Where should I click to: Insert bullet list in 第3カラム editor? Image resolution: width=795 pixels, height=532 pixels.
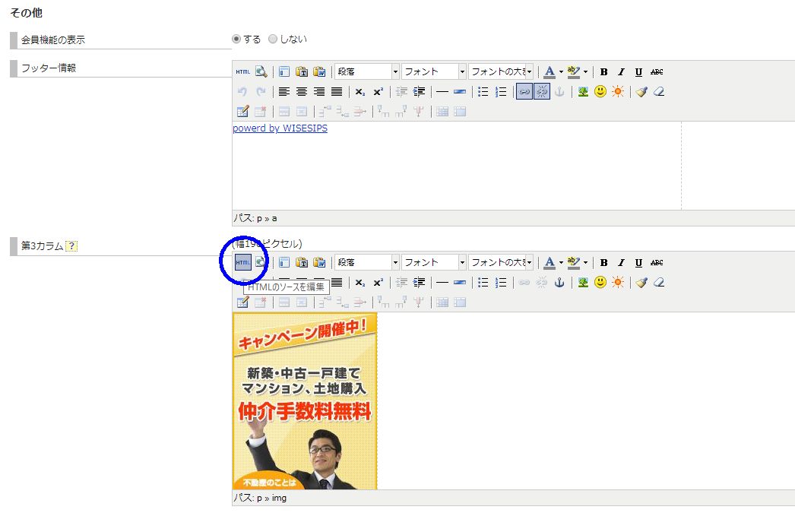point(483,283)
